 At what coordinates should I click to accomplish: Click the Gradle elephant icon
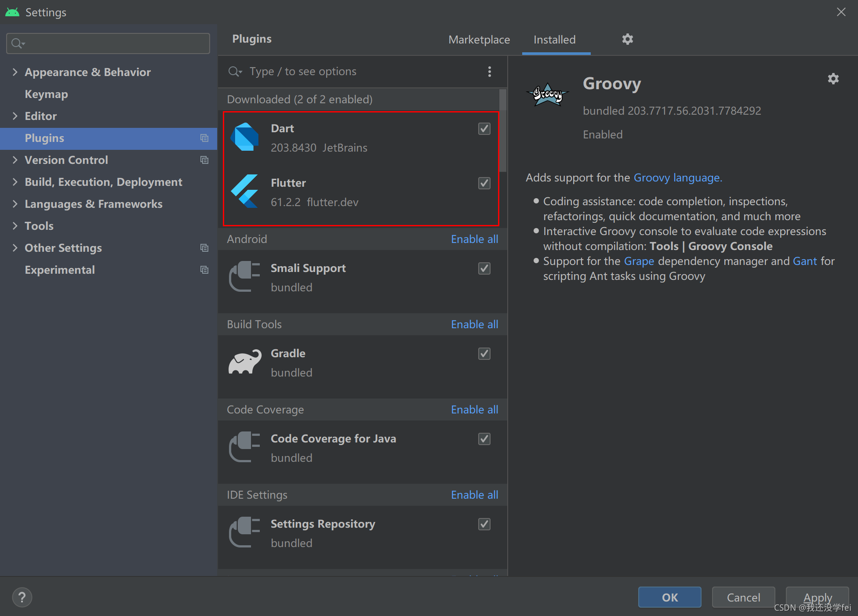[x=244, y=362]
